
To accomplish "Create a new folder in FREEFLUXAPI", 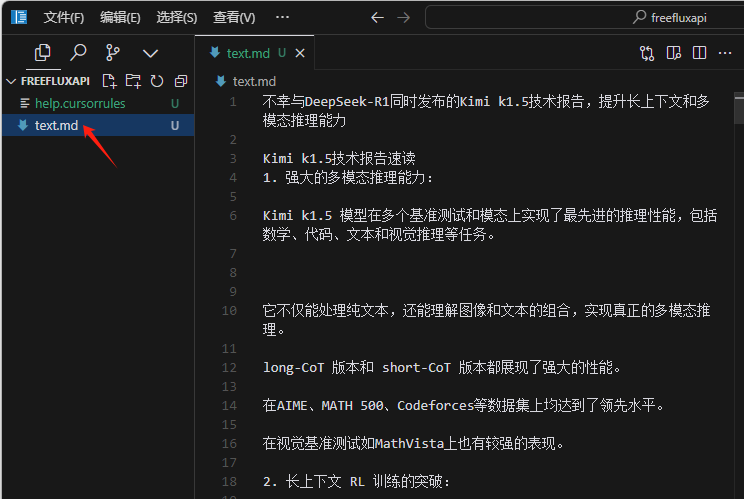I will click(x=133, y=81).
